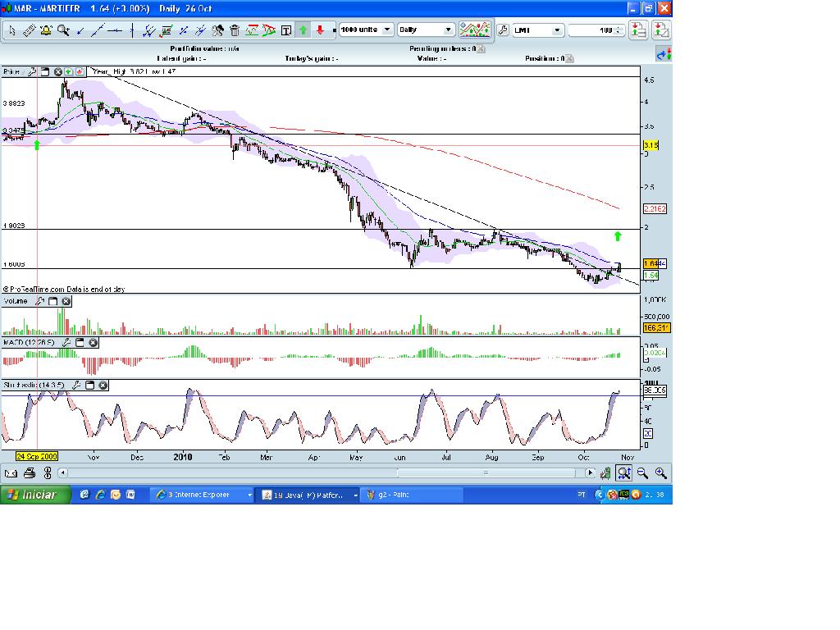840x630 pixels.
Task: Click the Position details icon
Action: click(x=569, y=58)
